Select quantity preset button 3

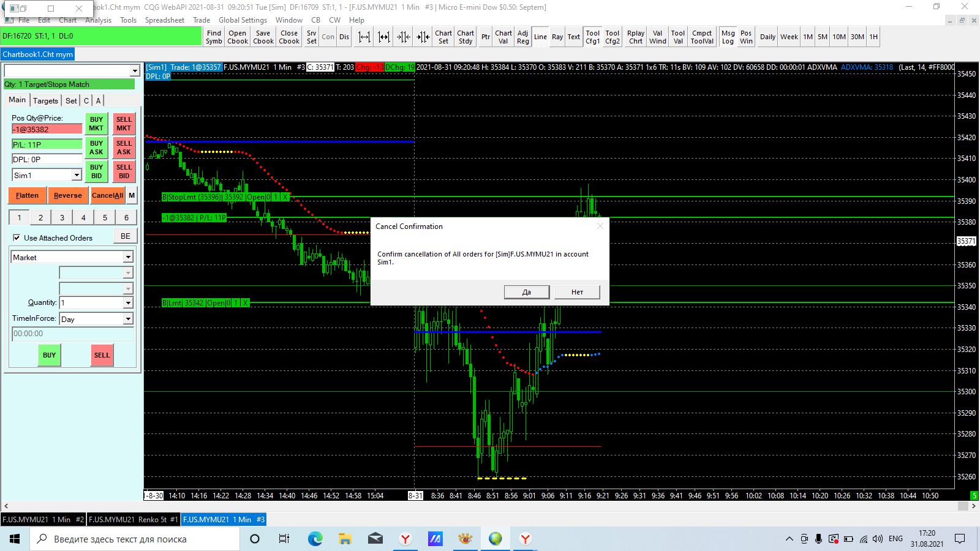(x=62, y=217)
